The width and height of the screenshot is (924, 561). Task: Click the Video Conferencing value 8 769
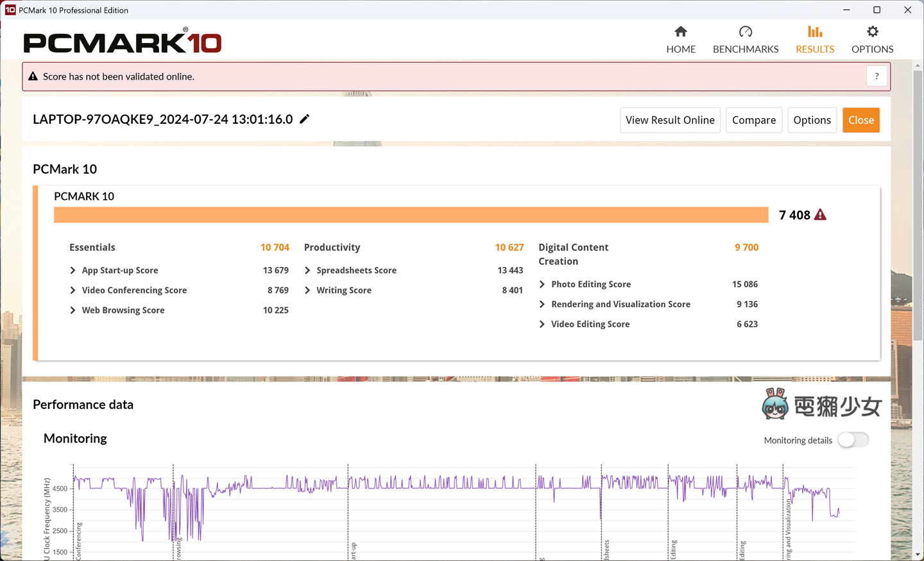pos(278,290)
